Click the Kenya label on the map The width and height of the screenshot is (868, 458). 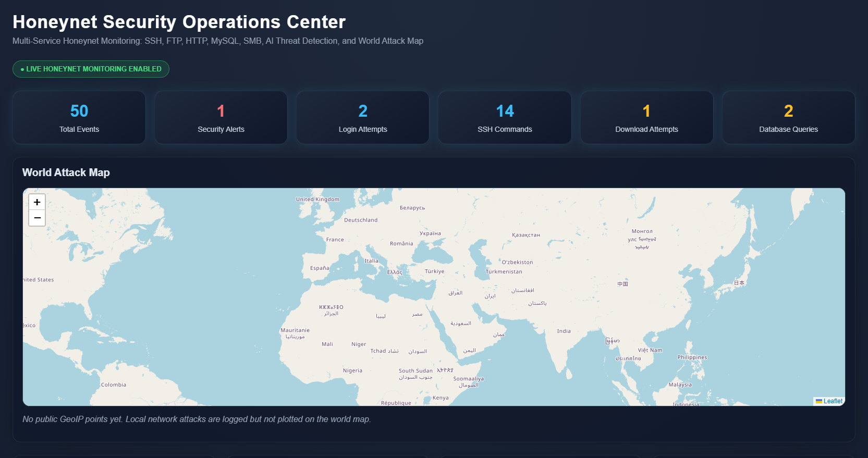coord(441,398)
